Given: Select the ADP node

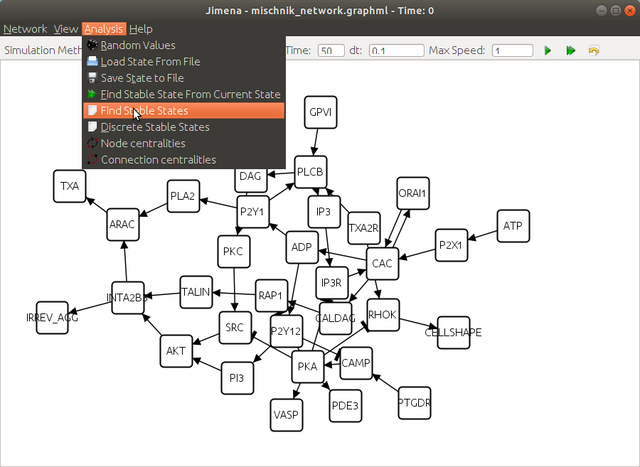Looking at the screenshot, I should (x=302, y=247).
